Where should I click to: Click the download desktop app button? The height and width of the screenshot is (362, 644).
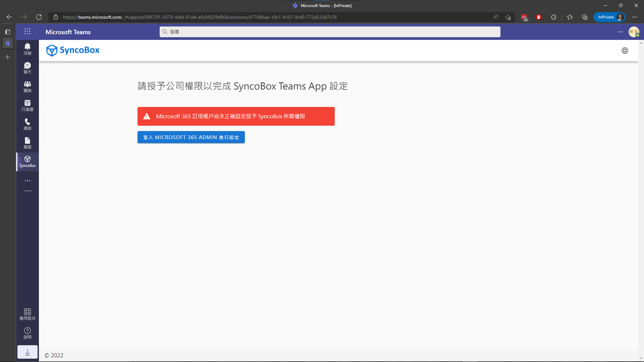[28, 352]
